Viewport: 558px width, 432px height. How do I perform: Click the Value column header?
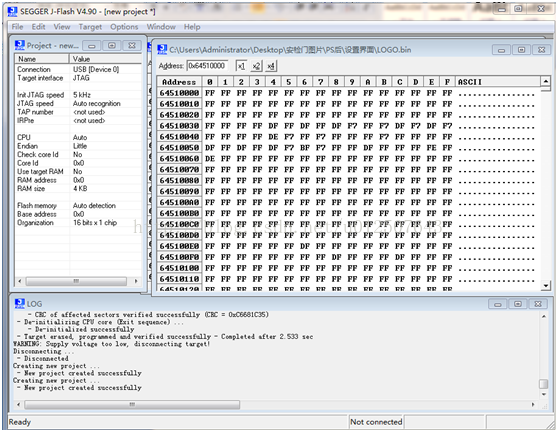pos(106,59)
